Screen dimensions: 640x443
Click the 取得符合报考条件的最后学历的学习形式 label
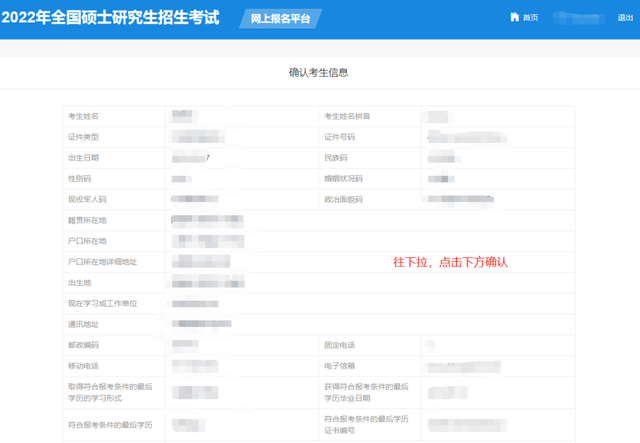110,392
